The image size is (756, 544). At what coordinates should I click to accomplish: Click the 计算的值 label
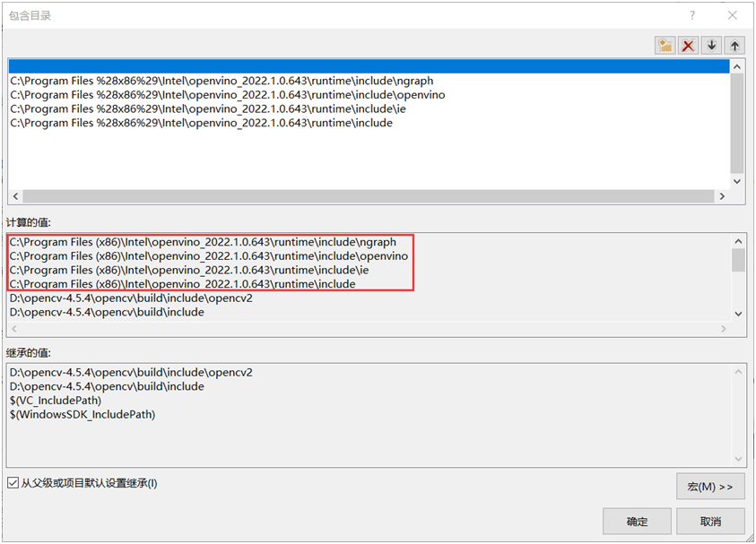[x=29, y=222]
